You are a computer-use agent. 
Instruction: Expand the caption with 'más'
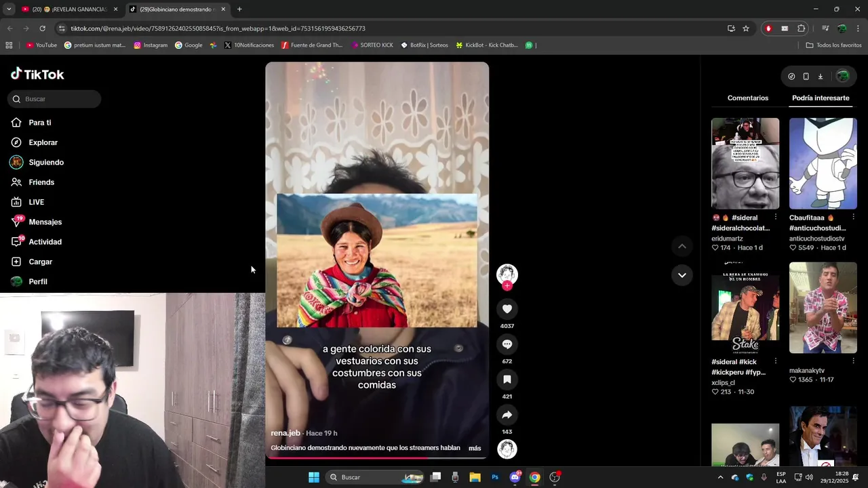click(475, 448)
